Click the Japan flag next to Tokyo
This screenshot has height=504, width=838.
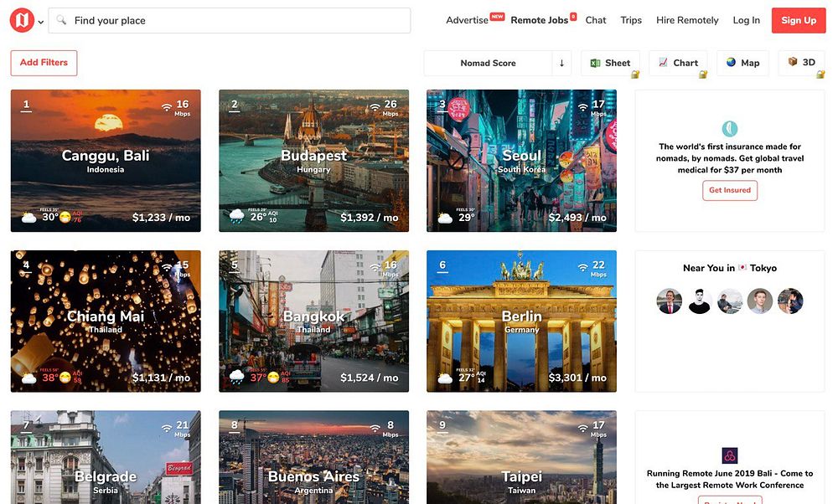click(x=742, y=267)
